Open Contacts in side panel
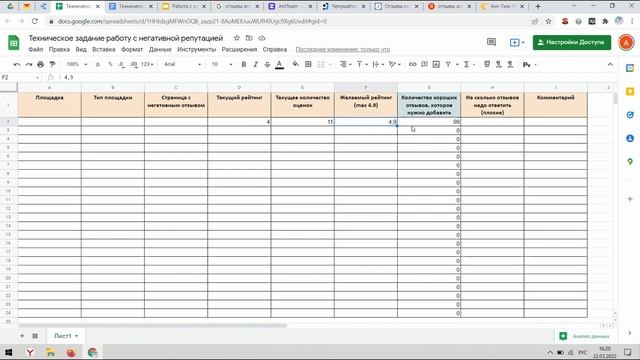This screenshot has height=360, width=640. tap(630, 138)
